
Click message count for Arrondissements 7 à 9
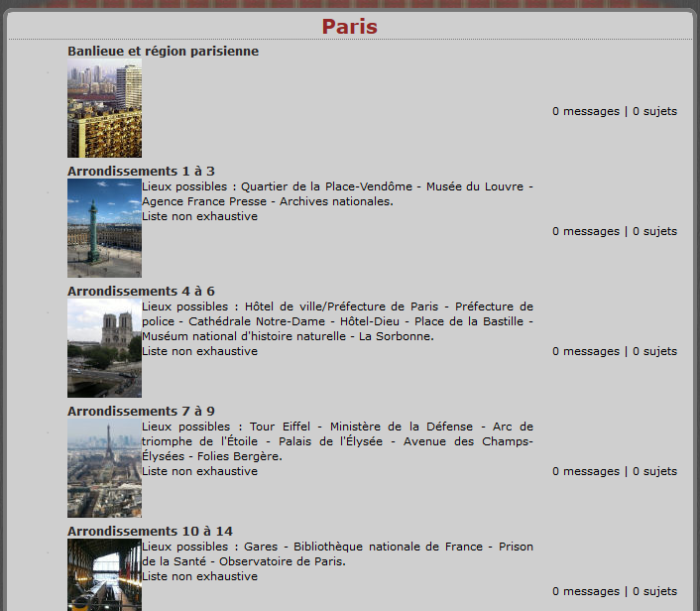615,472
